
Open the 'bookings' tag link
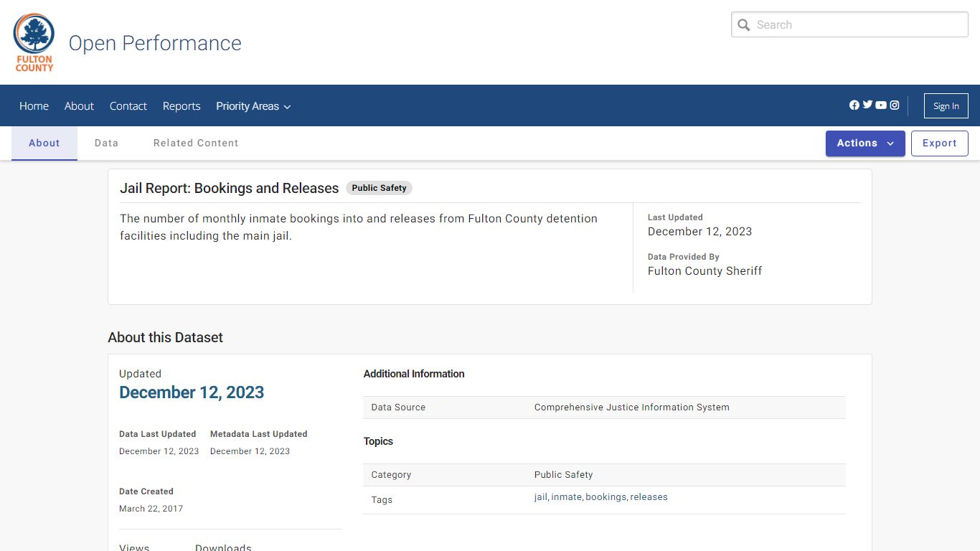point(606,496)
